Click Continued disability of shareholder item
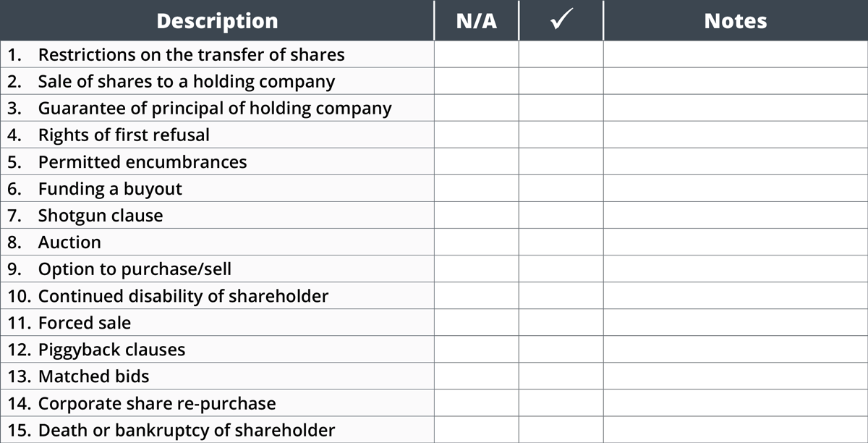This screenshot has width=868, height=443. point(183,295)
